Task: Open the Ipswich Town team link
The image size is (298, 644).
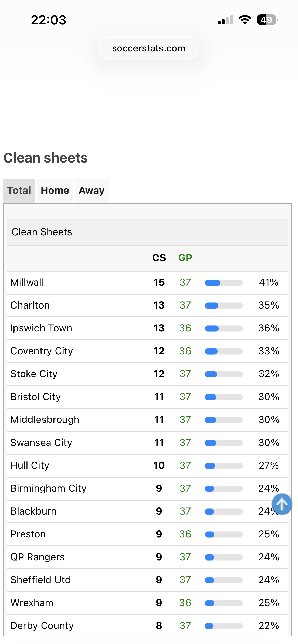Action: (41, 328)
